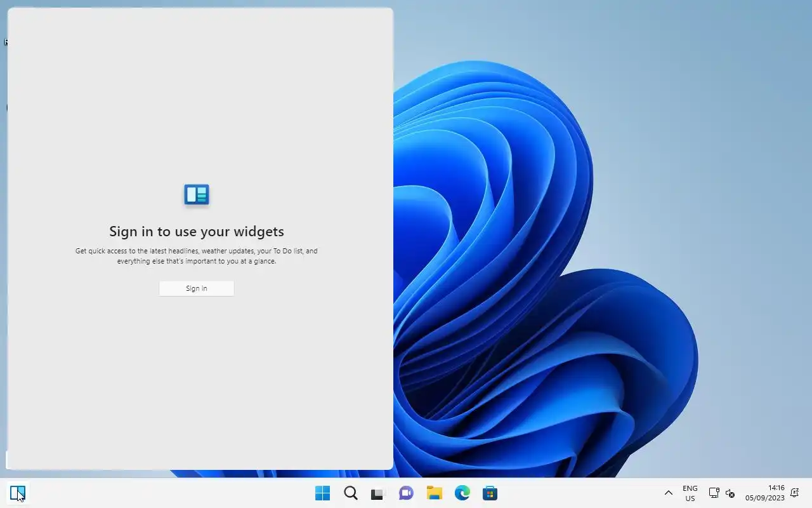Open File Explorer from the taskbar
812x508 pixels.
(x=434, y=493)
